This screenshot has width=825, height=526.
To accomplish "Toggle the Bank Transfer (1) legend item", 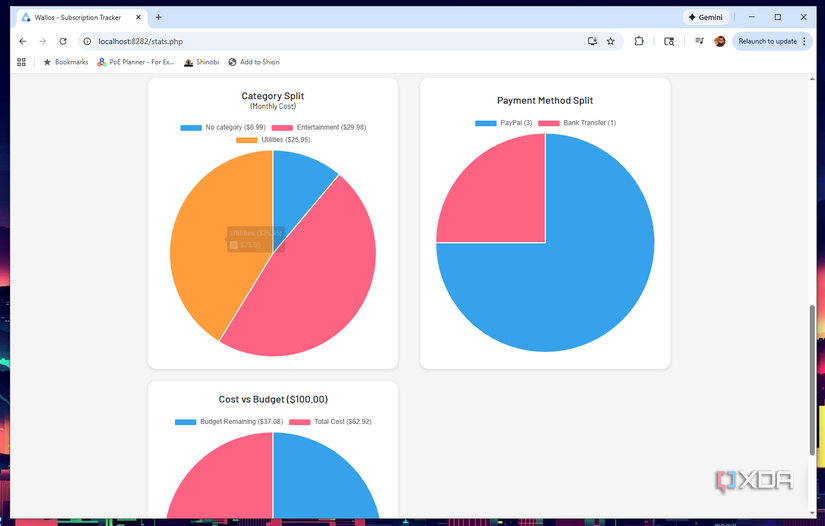I will pyautogui.click(x=577, y=123).
